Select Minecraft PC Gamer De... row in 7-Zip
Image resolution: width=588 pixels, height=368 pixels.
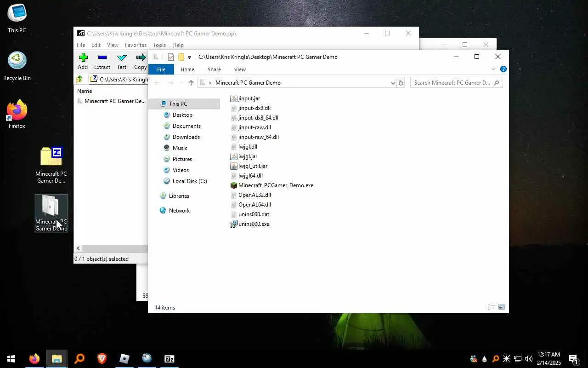(111, 101)
